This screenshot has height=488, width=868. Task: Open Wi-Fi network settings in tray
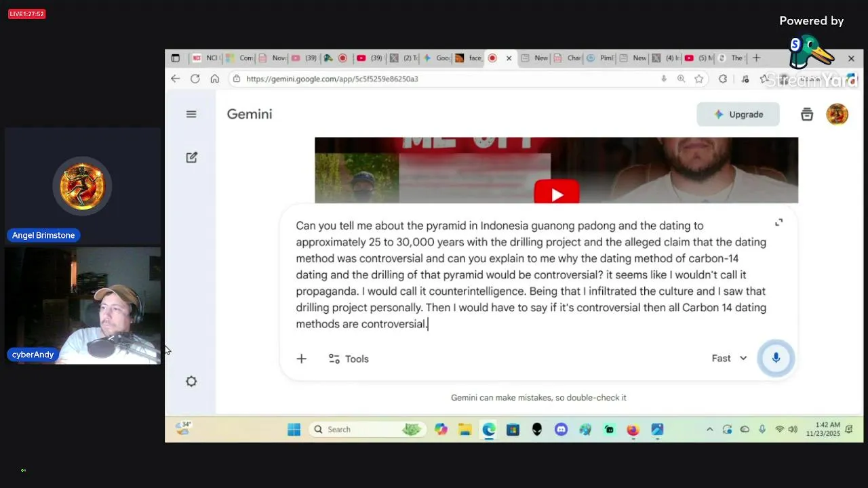[x=779, y=429]
